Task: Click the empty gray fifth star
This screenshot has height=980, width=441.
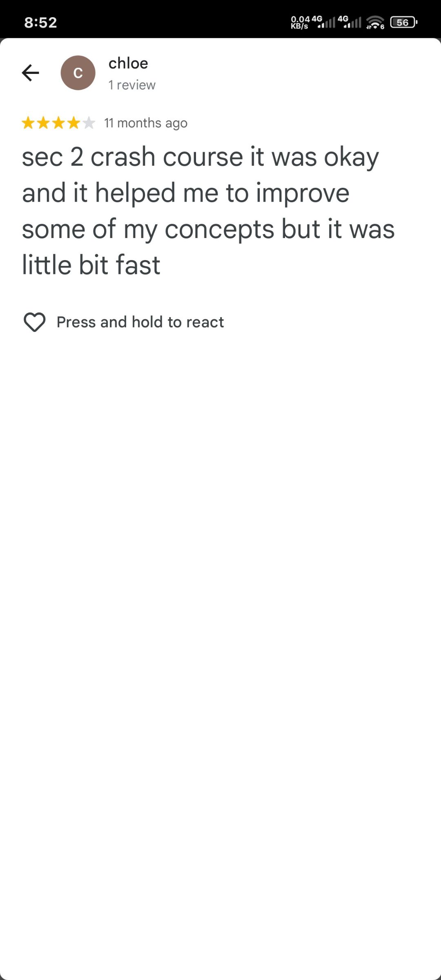Action: click(89, 123)
